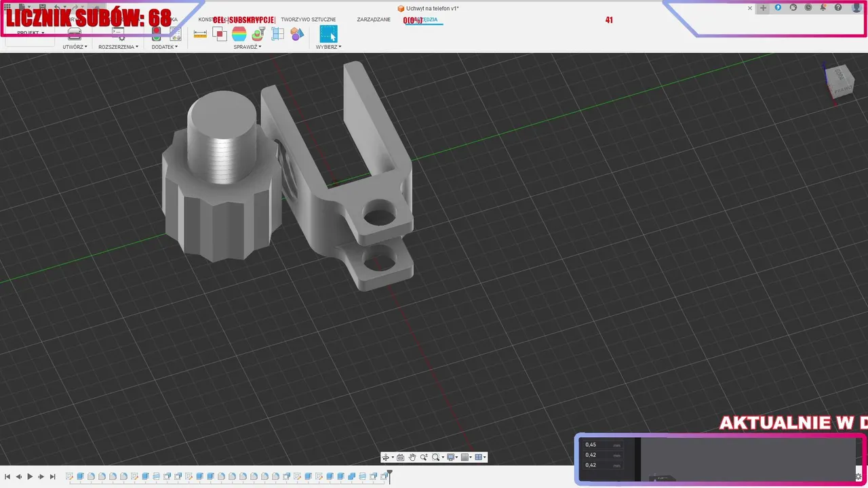This screenshot has width=868, height=488.
Task: Expand the DODATEK dropdown
Action: (165, 47)
